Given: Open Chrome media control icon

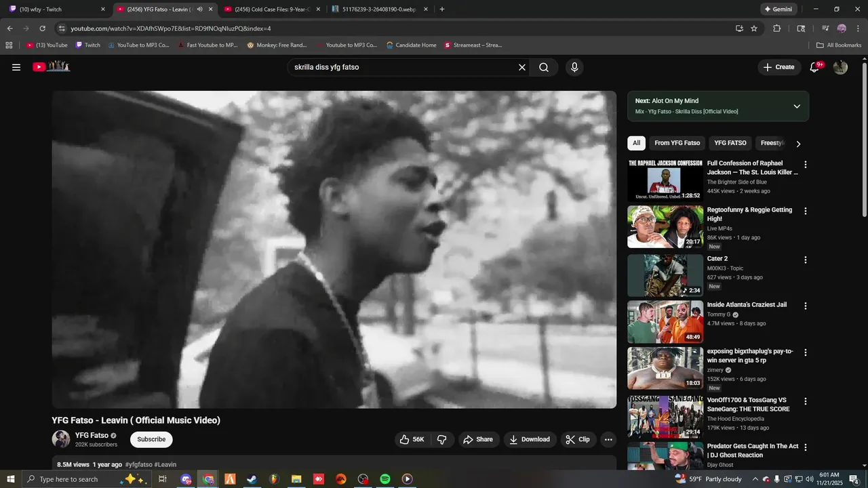Looking at the screenshot, I should click(x=825, y=28).
